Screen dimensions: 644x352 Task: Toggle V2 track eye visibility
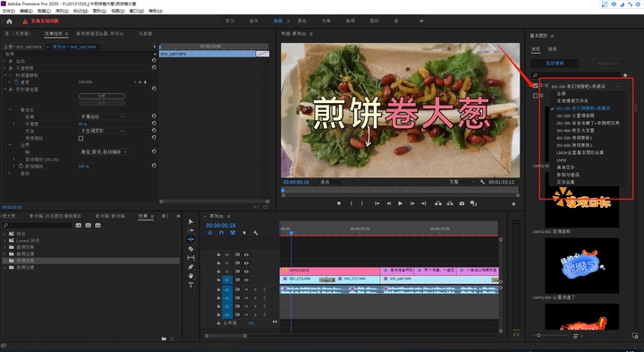(247, 271)
